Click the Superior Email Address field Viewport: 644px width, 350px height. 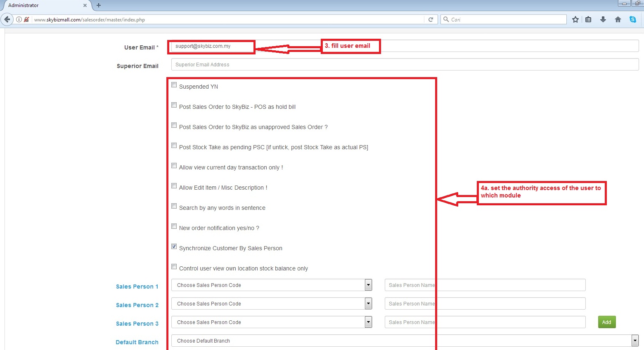tap(405, 64)
